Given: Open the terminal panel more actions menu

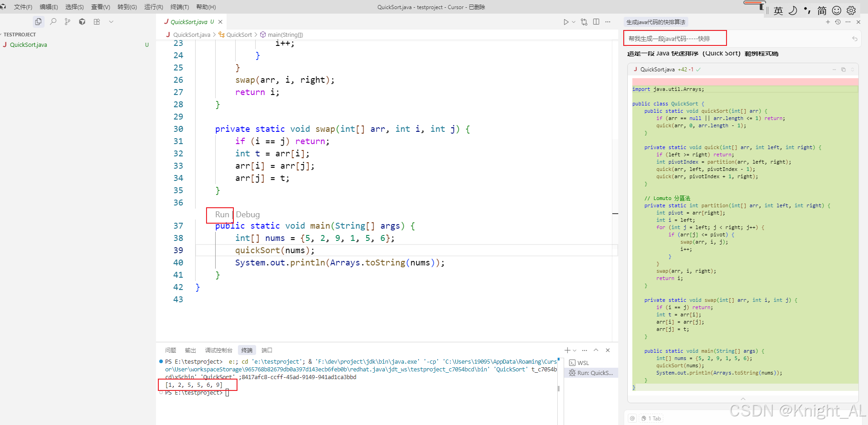Looking at the screenshot, I should coord(585,350).
